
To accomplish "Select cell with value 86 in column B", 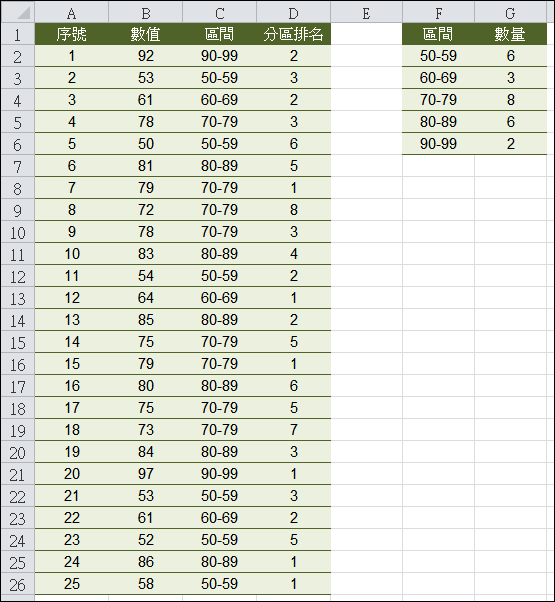I will [145, 562].
